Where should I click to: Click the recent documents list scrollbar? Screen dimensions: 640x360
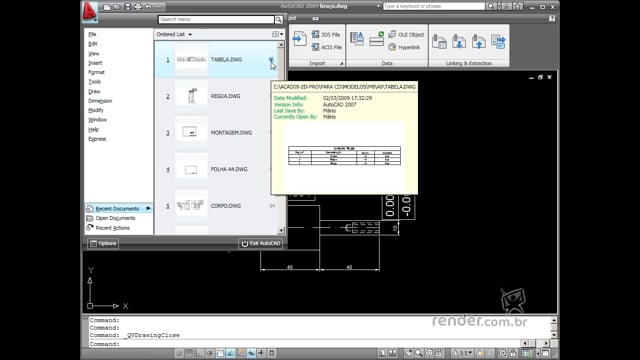pos(281,138)
